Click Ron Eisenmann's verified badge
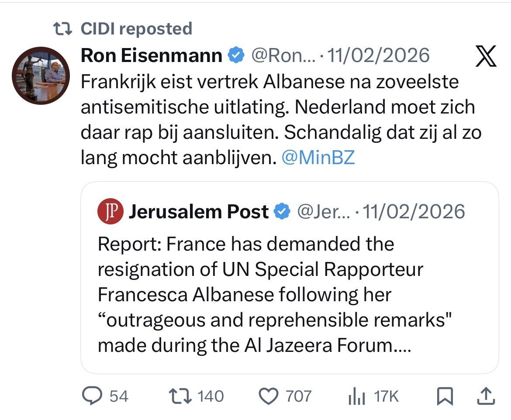The width and height of the screenshot is (511, 420). 236,55
